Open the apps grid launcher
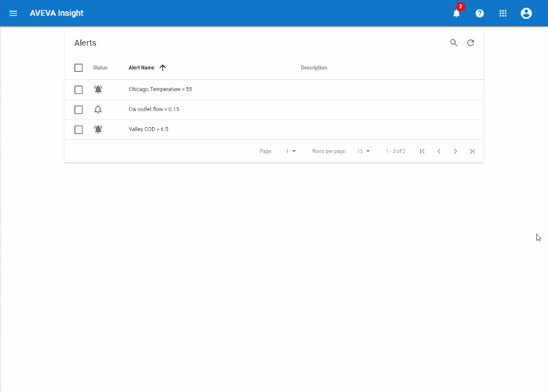 pos(503,13)
